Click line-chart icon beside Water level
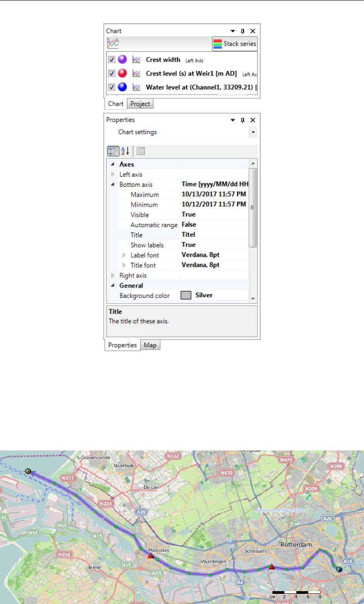Viewport: 364px width, 604px height. (136, 87)
